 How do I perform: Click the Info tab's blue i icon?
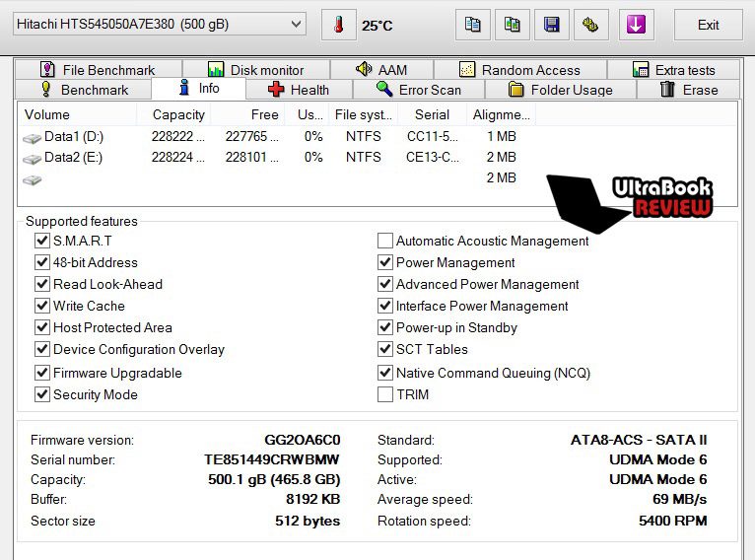pyautogui.click(x=184, y=88)
